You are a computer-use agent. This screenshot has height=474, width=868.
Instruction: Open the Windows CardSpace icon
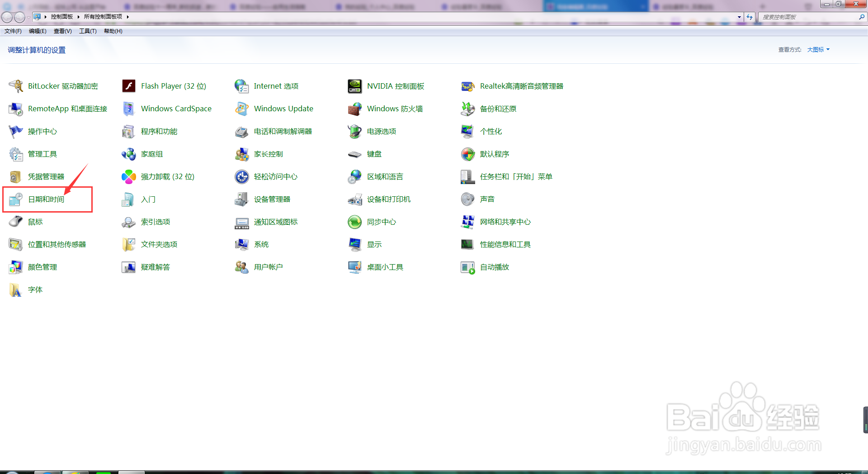click(x=129, y=109)
